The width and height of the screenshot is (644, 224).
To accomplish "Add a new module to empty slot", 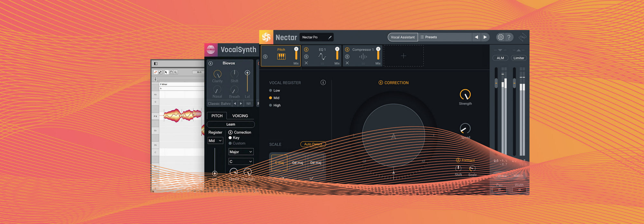I will 403,56.
